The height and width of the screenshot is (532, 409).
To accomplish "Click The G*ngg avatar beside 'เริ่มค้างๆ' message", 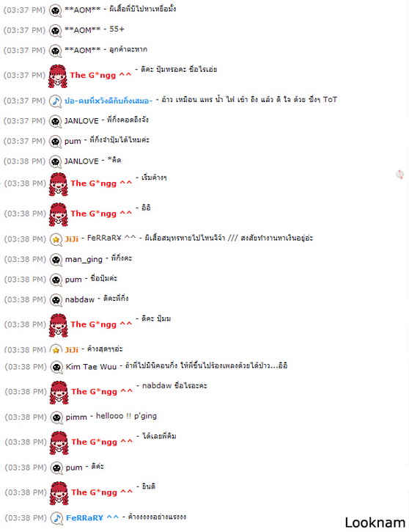I will pos(59,184).
